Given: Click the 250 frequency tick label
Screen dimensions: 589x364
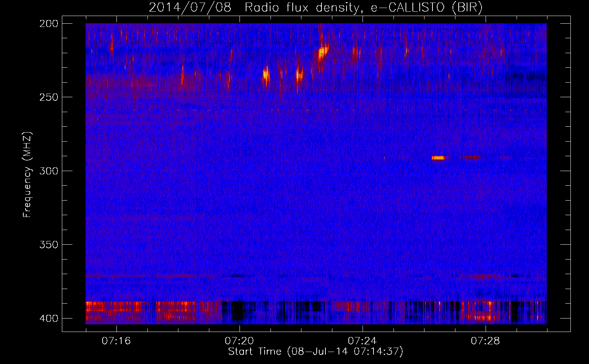Looking at the screenshot, I should 49,97.
